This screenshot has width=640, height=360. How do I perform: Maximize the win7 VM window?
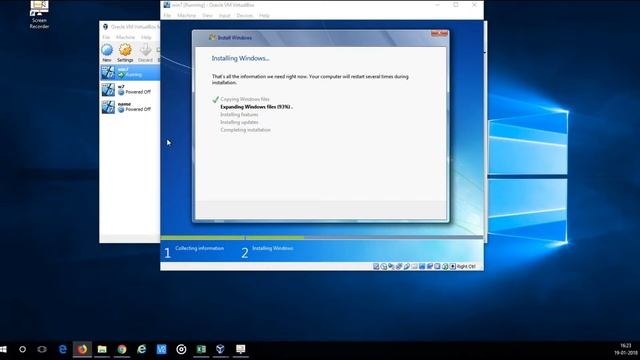pos(456,5)
